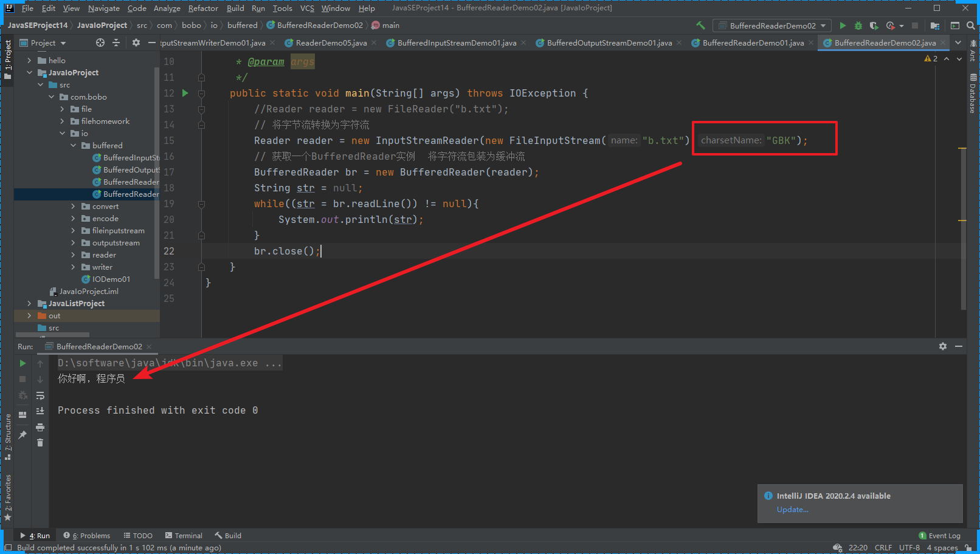The height and width of the screenshot is (554, 980).
Task: Click Update... link in IDEA notification
Action: coord(793,510)
